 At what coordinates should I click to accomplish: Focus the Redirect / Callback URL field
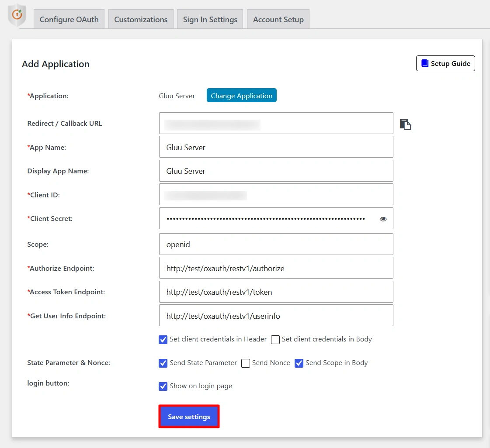276,123
